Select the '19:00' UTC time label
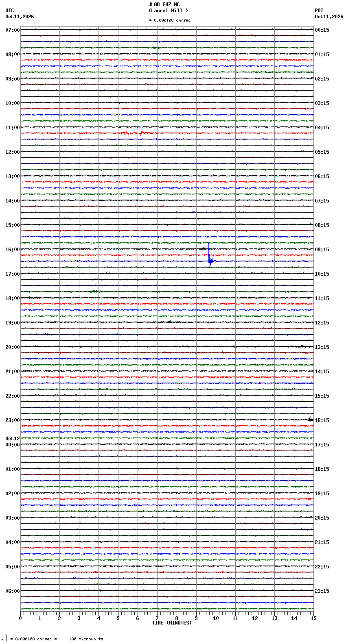This screenshot has width=346, height=644. [x=13, y=323]
